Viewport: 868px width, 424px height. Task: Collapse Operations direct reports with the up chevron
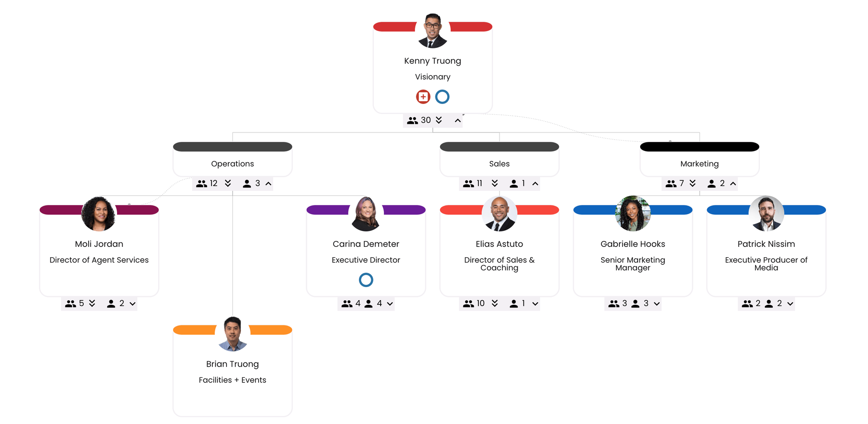269,184
